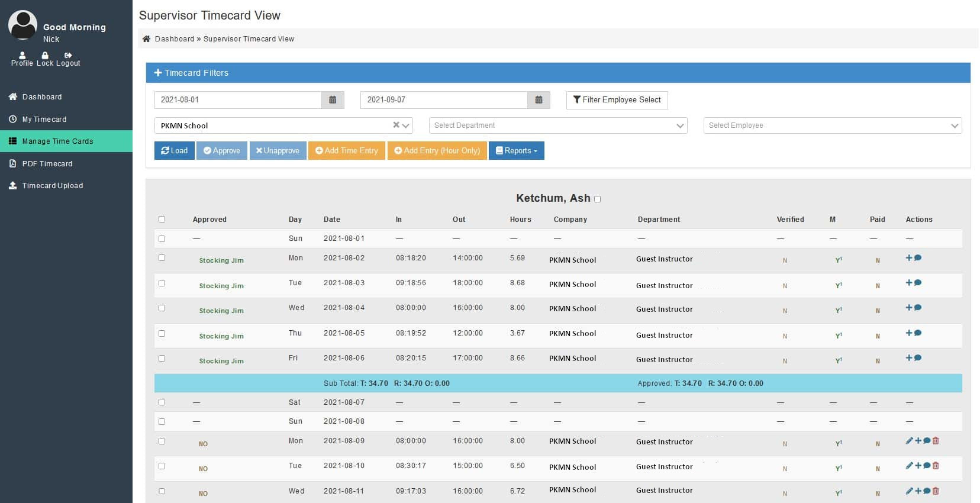Click the user avatar picture
980x503 pixels.
coord(22,25)
